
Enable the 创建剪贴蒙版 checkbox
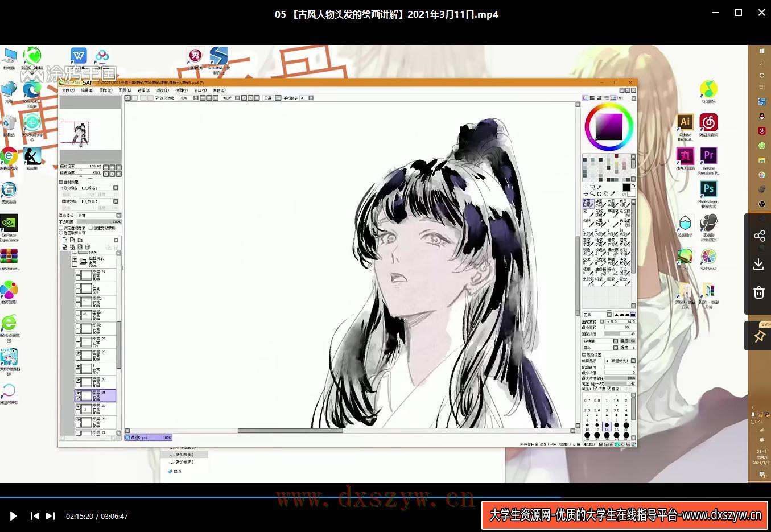90,228
